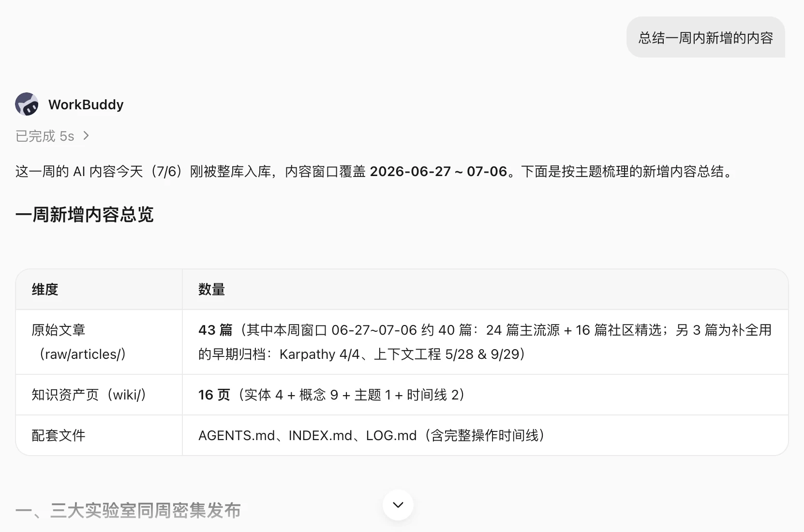This screenshot has height=532, width=804.
Task: Select the user message 总结一周内新增的内容
Action: pyautogui.click(x=705, y=37)
